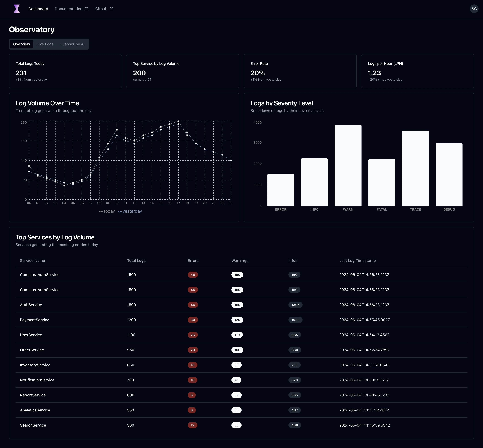Click the yesterday legend marker icon
This screenshot has height=448, width=483.
pyautogui.click(x=120, y=211)
